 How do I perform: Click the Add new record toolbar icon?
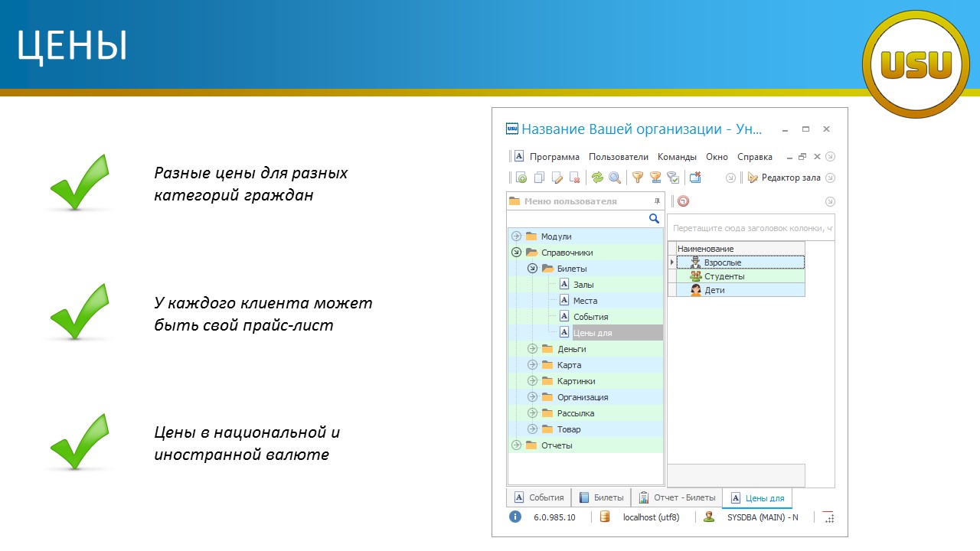pyautogui.click(x=521, y=178)
